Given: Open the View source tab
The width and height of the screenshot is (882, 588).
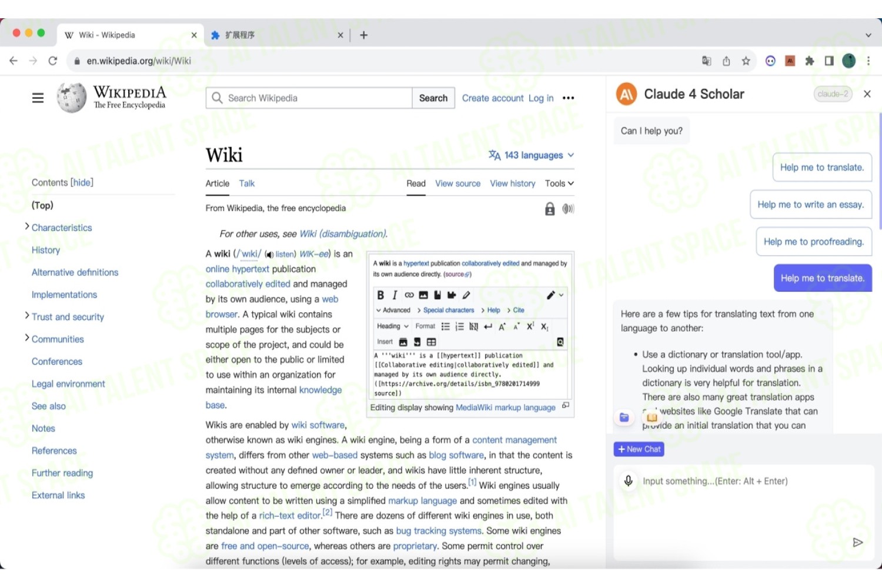Looking at the screenshot, I should click(x=457, y=183).
